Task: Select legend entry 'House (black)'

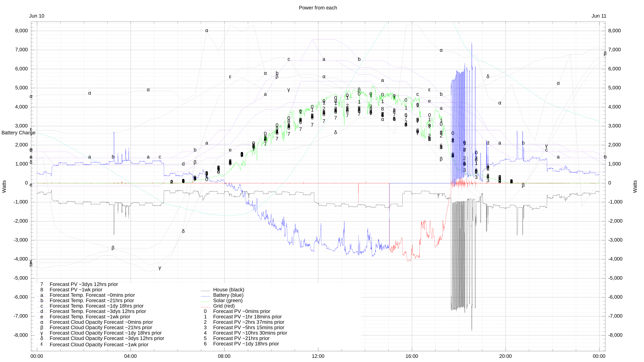Action: click(x=229, y=290)
